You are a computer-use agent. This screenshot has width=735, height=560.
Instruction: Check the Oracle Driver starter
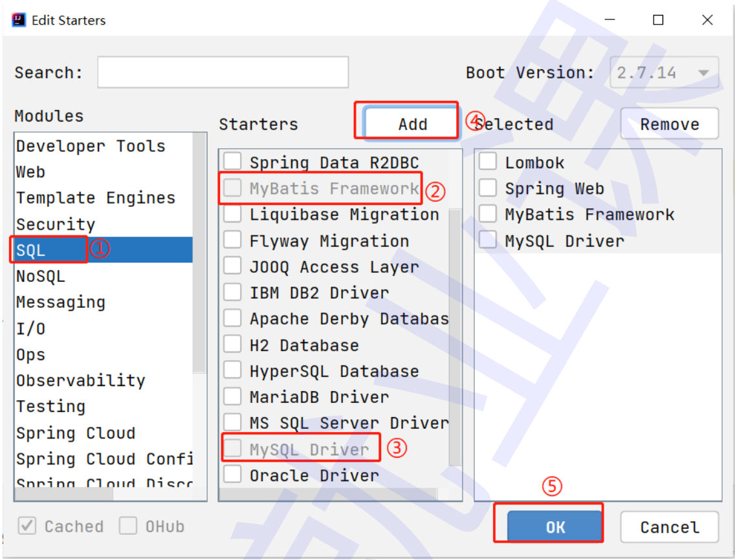pyautogui.click(x=232, y=474)
